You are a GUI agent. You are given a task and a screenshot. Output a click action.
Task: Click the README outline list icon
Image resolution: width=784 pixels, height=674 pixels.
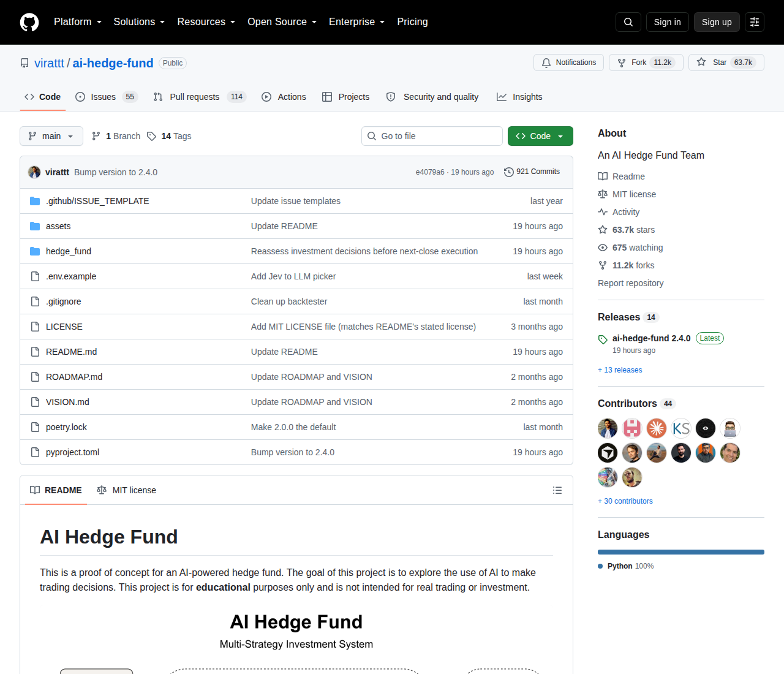557,490
